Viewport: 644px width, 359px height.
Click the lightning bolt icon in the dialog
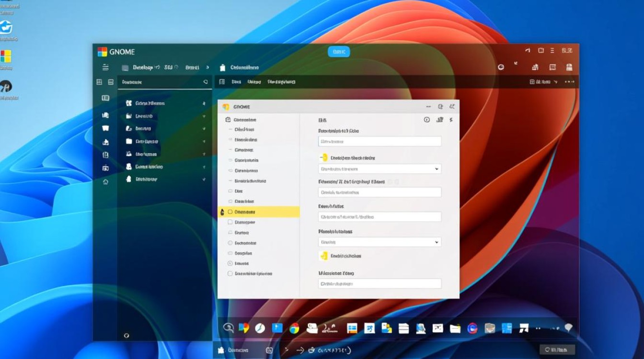click(451, 120)
